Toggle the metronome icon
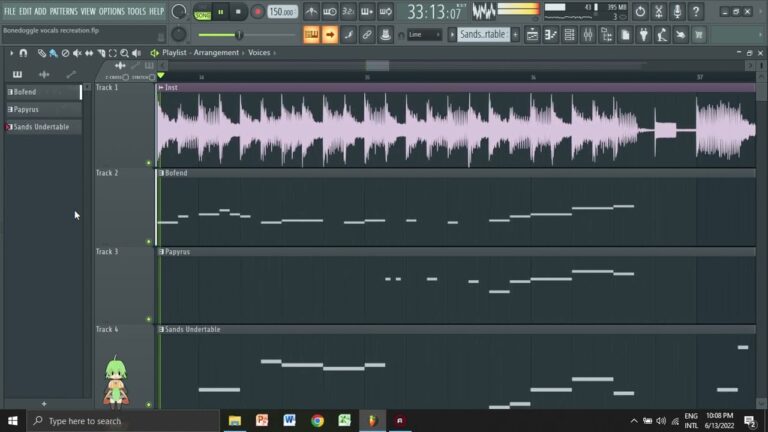The height and width of the screenshot is (432, 768). pos(311,11)
